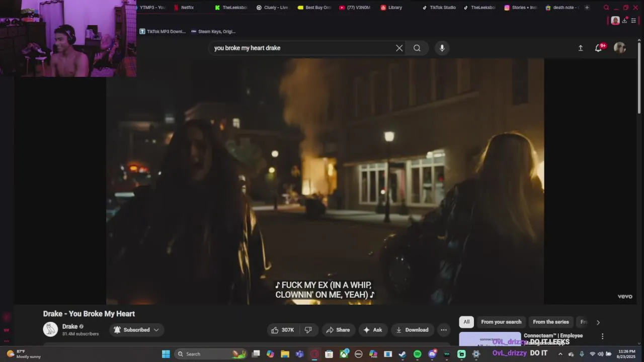Open File Explorer from taskbar
Viewport: 644px width, 362px height.
click(285, 354)
